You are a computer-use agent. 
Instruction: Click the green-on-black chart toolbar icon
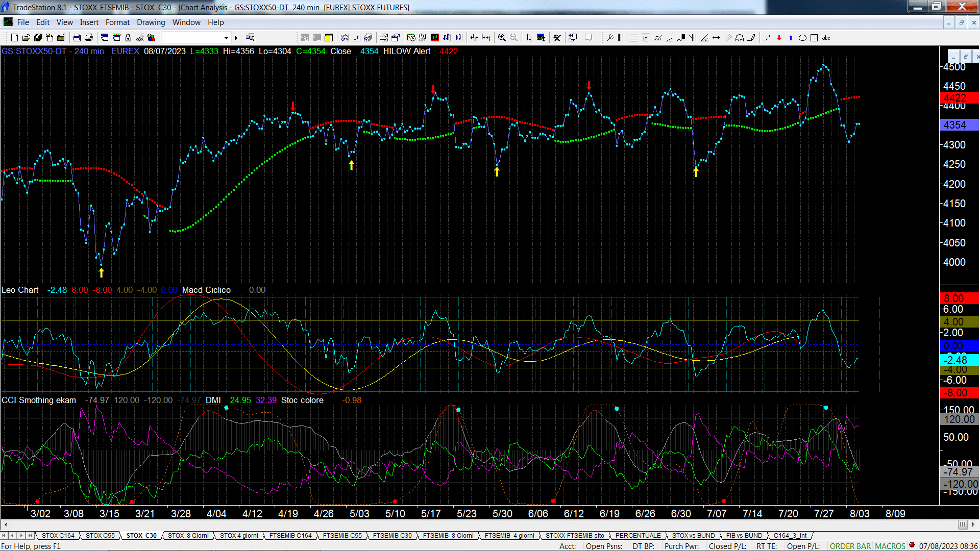435,38
